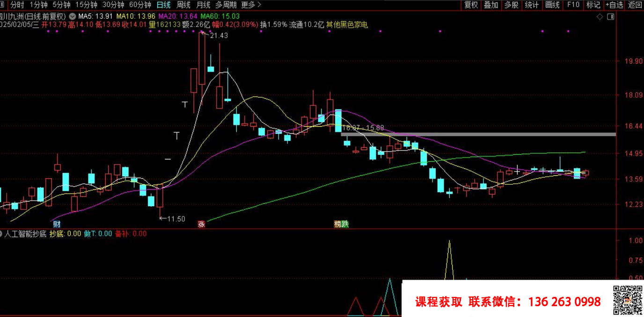Switch to the 月线 monthly chart tab
644x317 pixels.
click(203, 5)
